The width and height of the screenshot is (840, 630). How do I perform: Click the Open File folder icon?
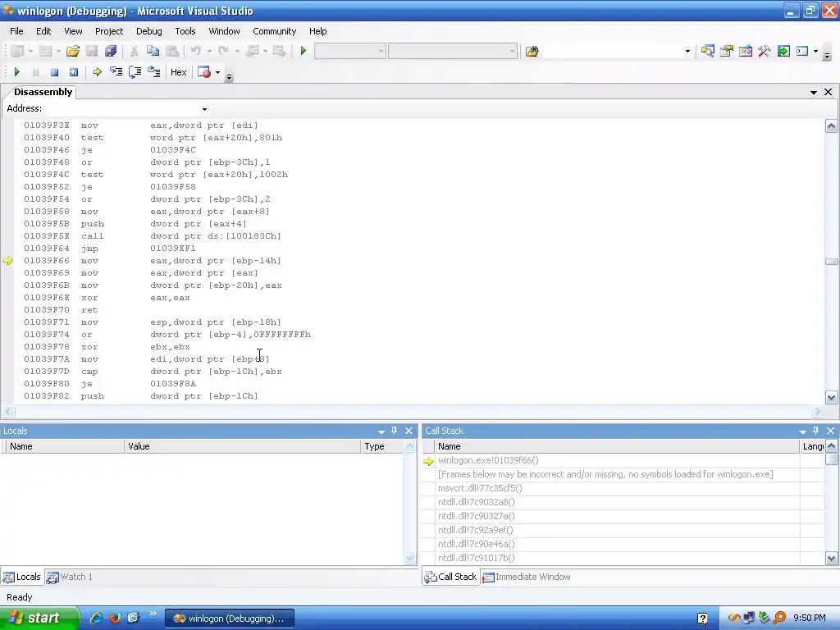[73, 51]
